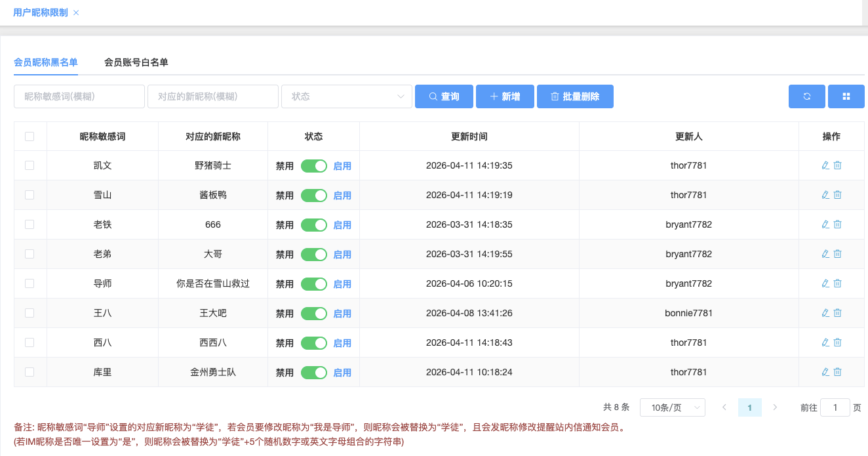
Task: Edit the 库里 nickname entry
Action: (x=825, y=372)
